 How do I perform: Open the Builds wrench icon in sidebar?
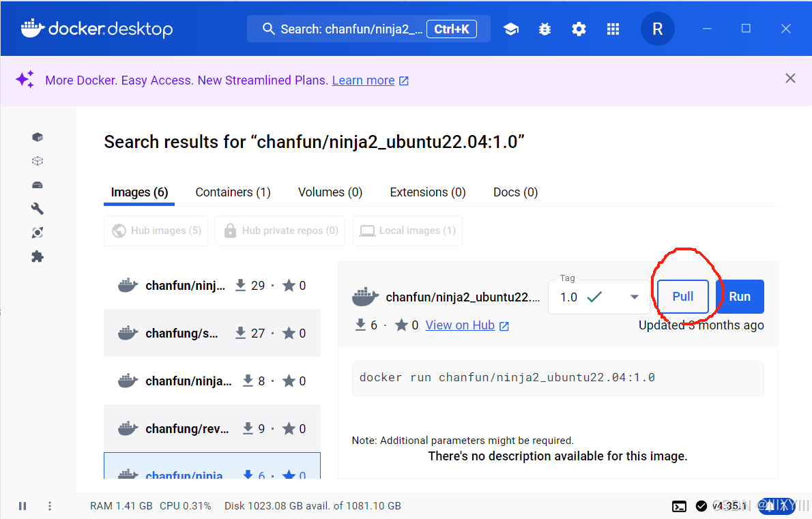point(38,208)
